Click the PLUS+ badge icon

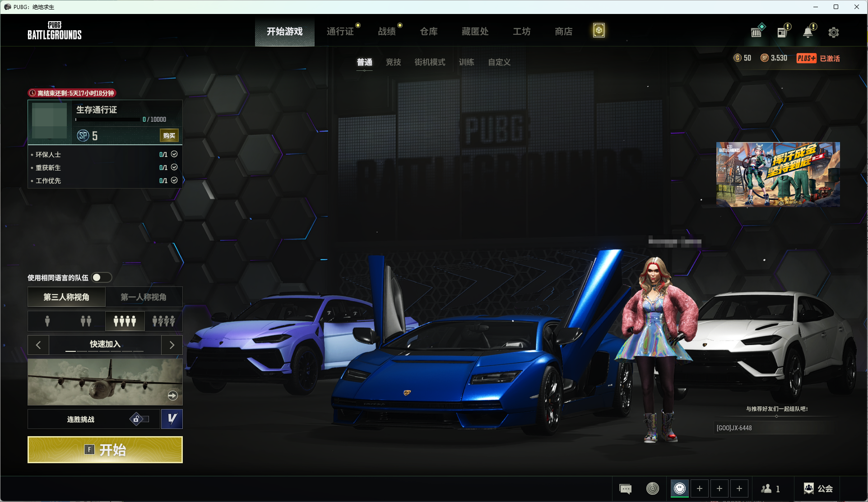tap(806, 59)
